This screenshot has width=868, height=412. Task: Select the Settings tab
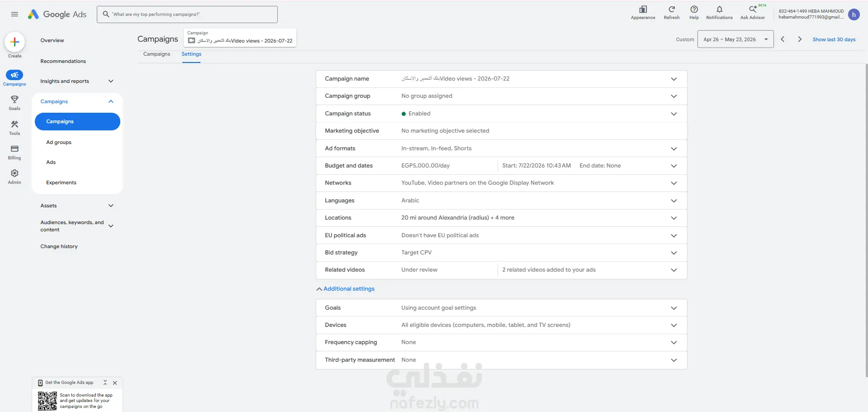point(191,54)
